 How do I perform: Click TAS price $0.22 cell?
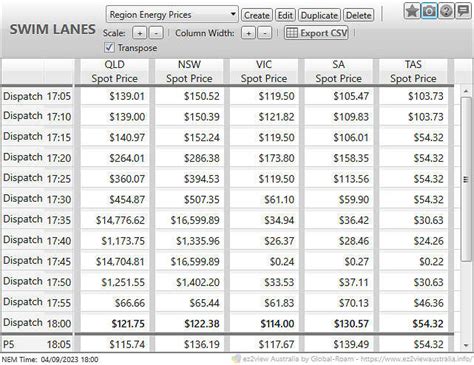pos(413,261)
